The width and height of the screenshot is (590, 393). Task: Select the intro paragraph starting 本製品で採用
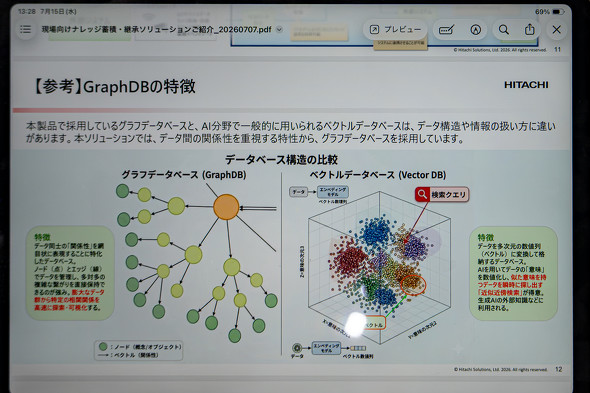tap(290, 132)
